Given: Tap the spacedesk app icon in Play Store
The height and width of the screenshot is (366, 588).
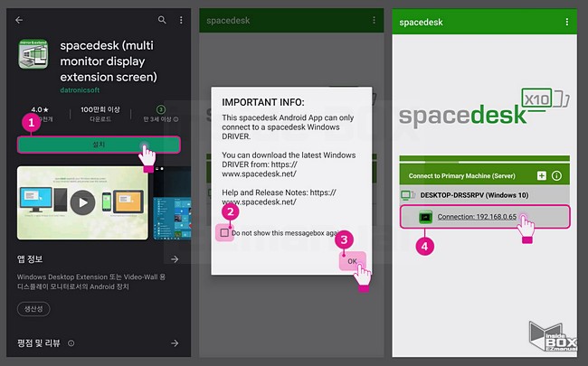Looking at the screenshot, I should point(33,54).
